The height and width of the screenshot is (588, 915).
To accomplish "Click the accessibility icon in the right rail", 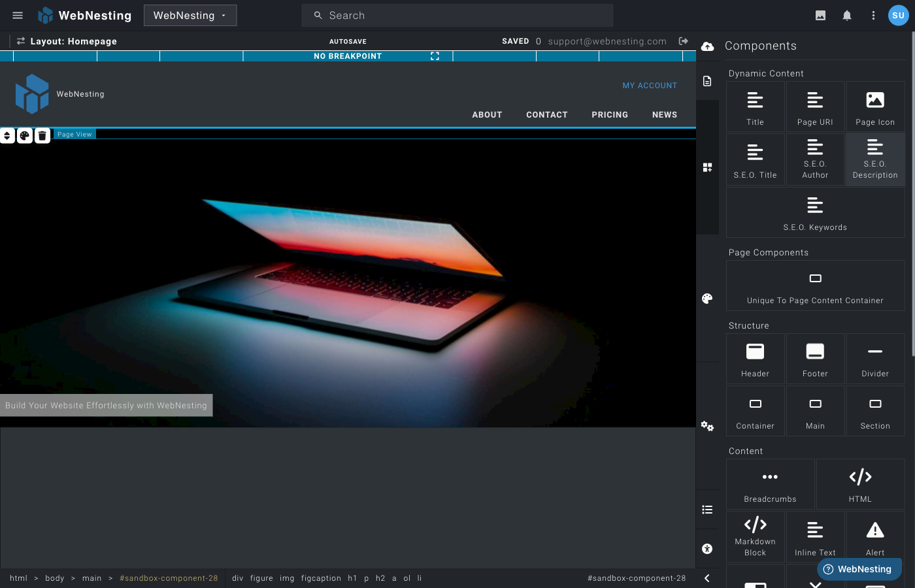I will (x=708, y=548).
